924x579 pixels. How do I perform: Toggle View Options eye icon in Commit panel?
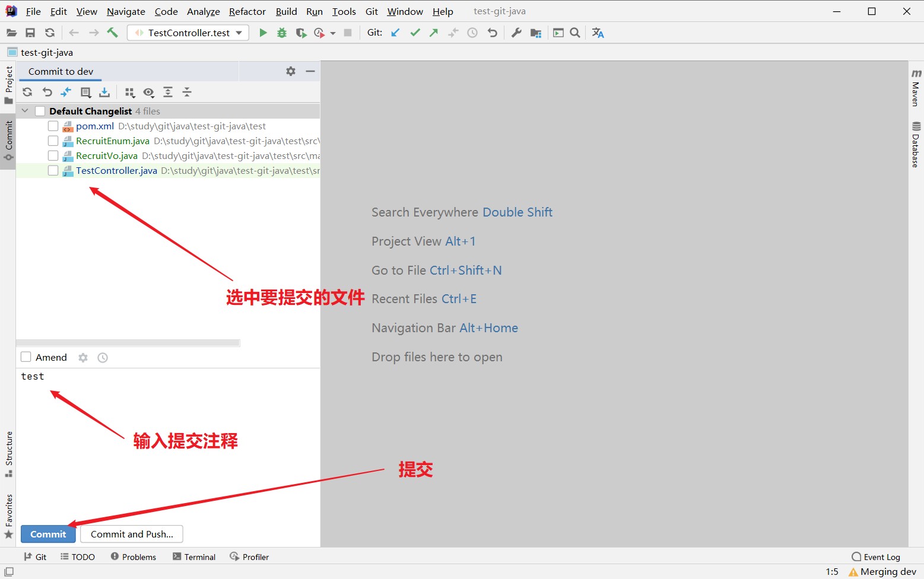pyautogui.click(x=149, y=92)
